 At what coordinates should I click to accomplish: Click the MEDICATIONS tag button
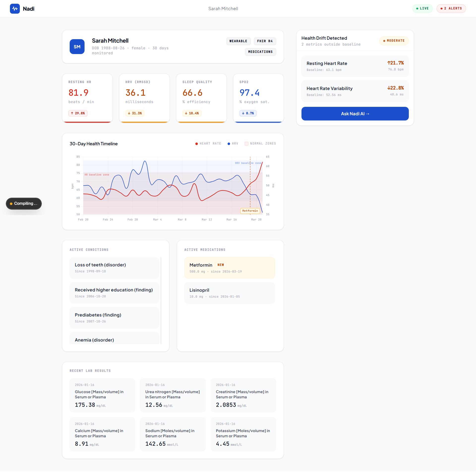tap(260, 52)
